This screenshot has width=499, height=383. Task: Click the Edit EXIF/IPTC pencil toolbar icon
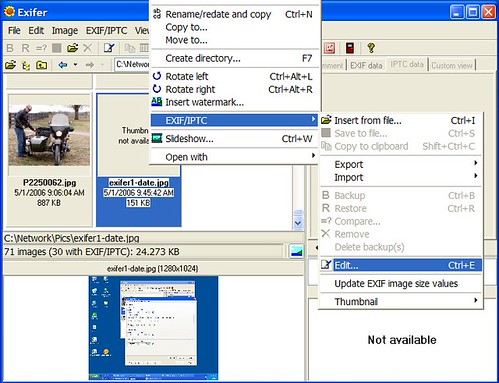coord(109,48)
